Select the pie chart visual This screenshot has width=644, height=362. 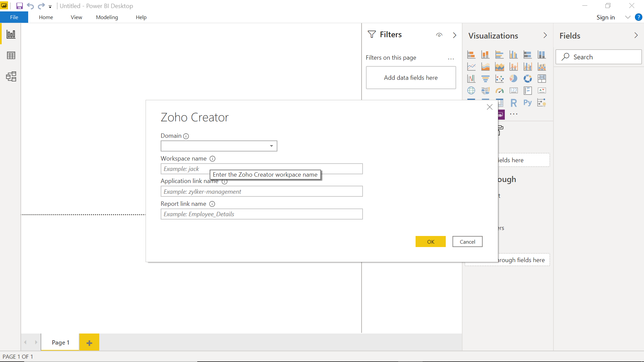[x=514, y=78]
